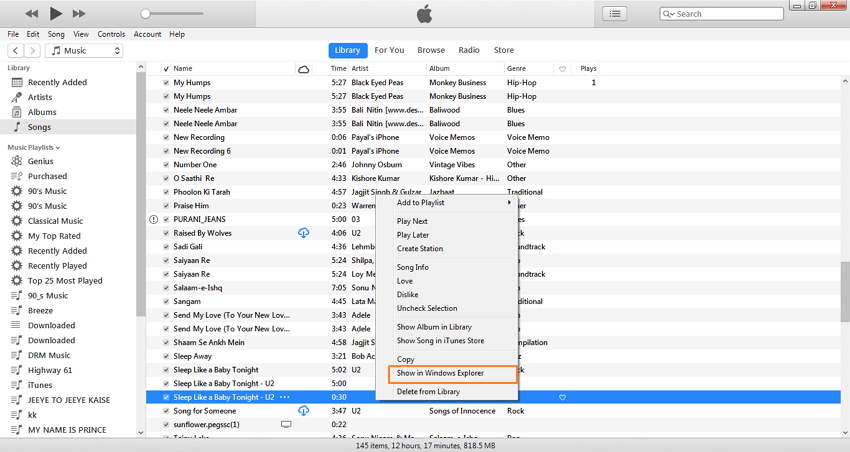850x452 pixels.
Task: Click the song list vertical scrollbar
Action: 845,292
